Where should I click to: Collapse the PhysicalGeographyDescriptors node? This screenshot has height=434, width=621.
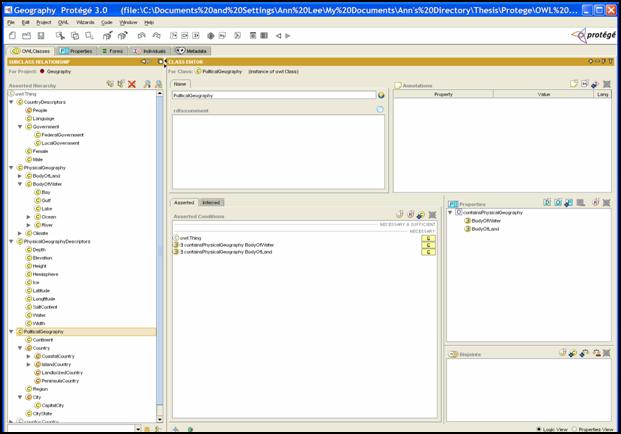[x=11, y=242]
